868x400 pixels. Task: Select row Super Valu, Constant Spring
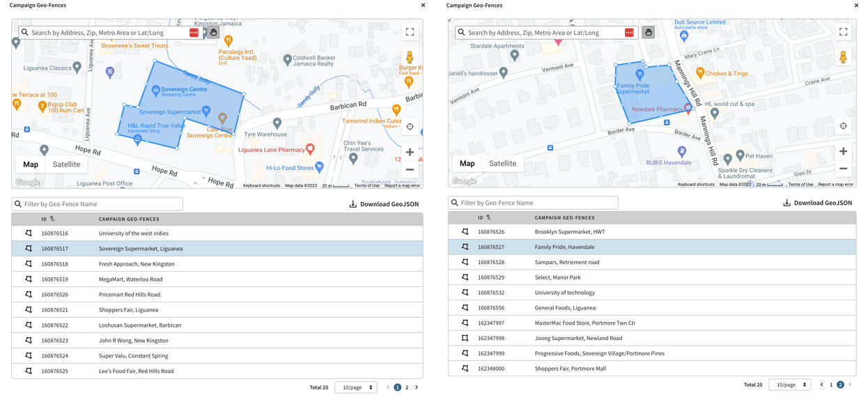click(x=217, y=356)
